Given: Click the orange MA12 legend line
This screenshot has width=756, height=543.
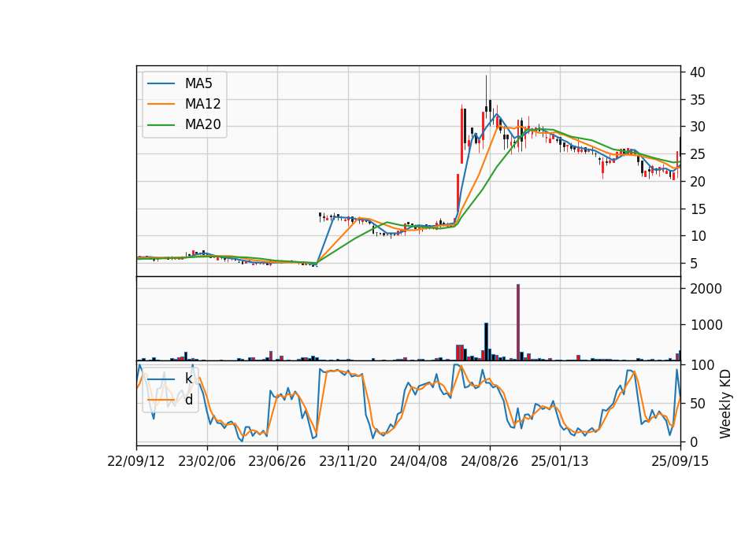Looking at the screenshot, I should (x=161, y=104).
